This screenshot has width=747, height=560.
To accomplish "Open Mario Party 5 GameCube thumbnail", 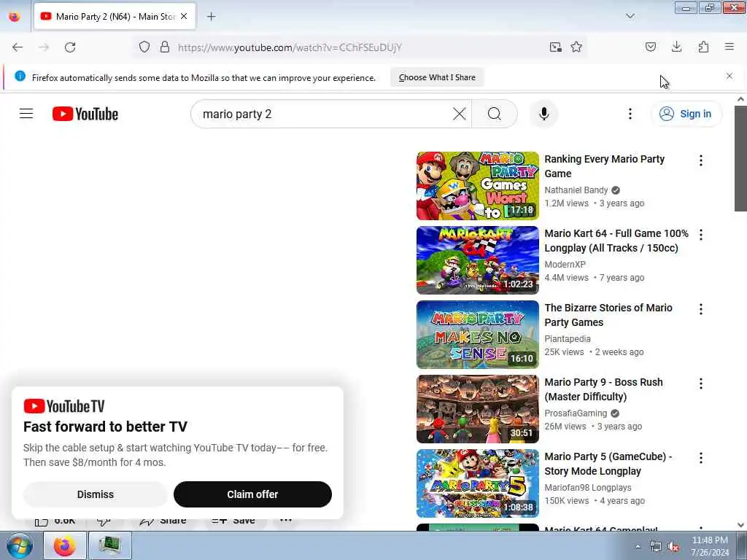I will 477,483.
